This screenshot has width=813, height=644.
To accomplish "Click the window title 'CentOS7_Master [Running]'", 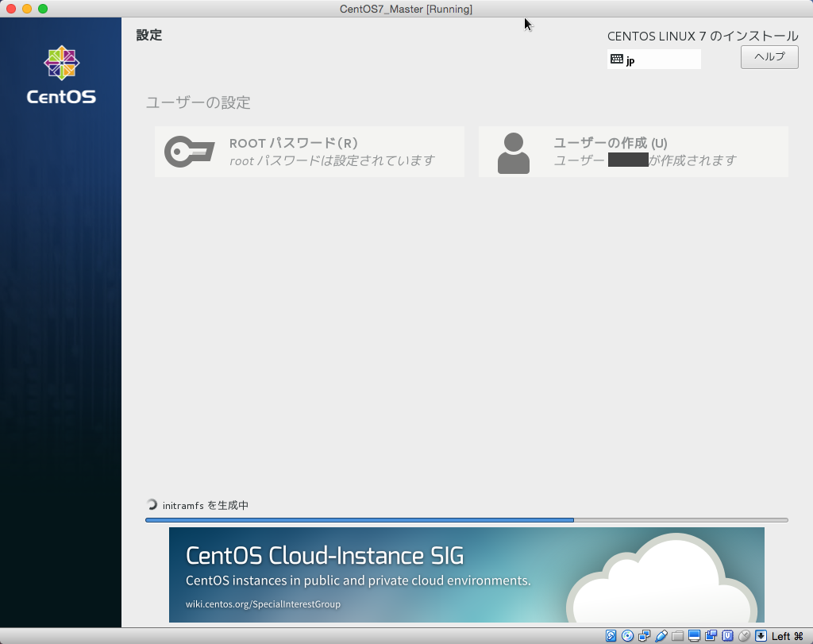I will (x=406, y=9).
